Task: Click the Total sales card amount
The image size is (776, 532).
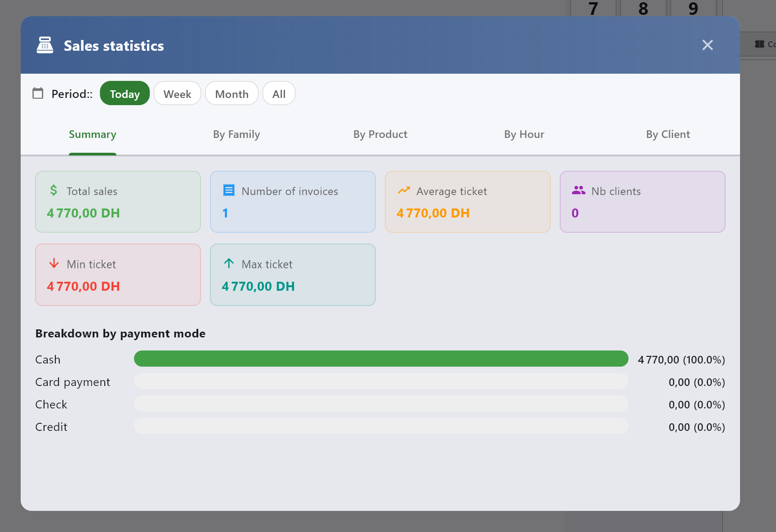Action: click(84, 213)
